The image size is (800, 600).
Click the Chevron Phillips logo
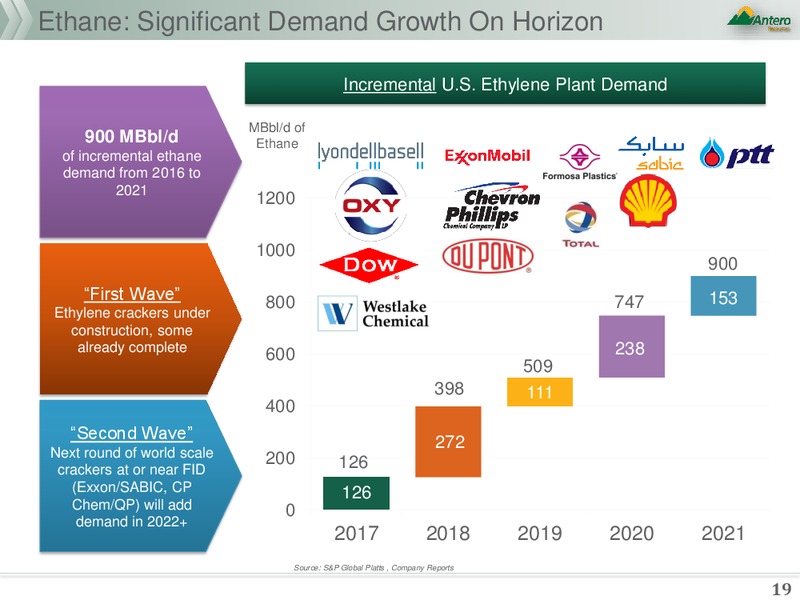click(491, 207)
